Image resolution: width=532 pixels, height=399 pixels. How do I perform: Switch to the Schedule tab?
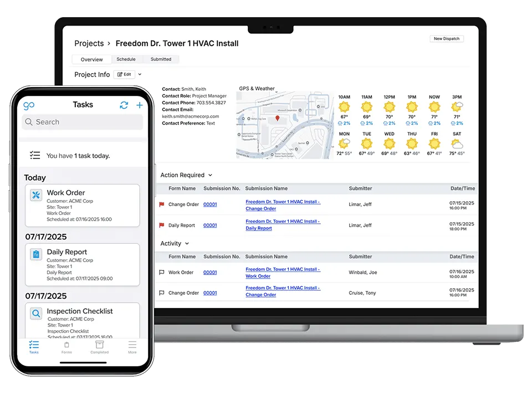[x=126, y=59]
